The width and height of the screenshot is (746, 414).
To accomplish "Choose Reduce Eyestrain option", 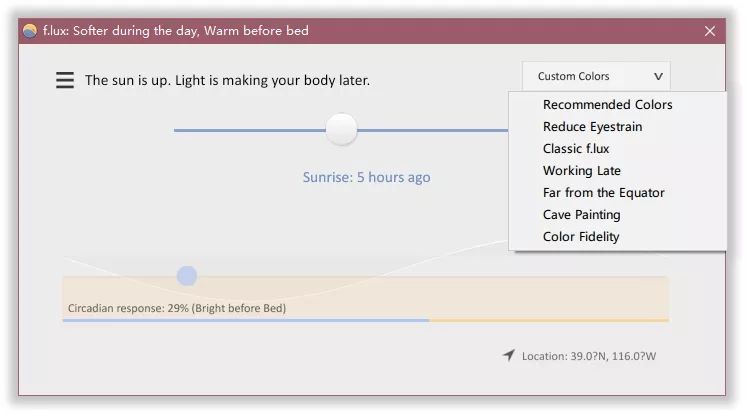I will tap(592, 127).
